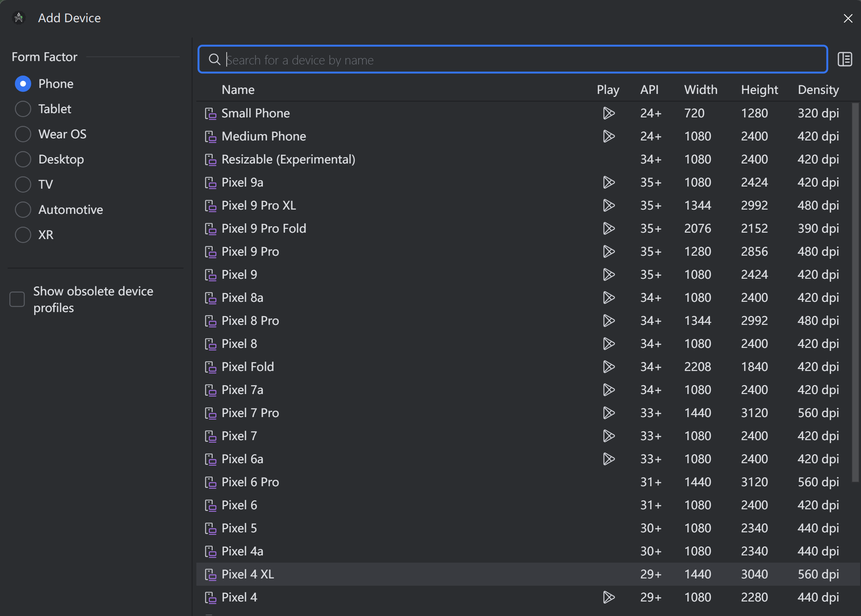Click the 720 width value
Screen dimensions: 861x616
pos(694,113)
